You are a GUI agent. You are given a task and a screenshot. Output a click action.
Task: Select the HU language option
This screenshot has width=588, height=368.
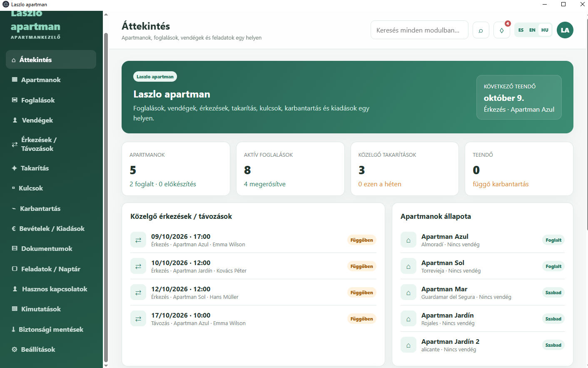[545, 30]
